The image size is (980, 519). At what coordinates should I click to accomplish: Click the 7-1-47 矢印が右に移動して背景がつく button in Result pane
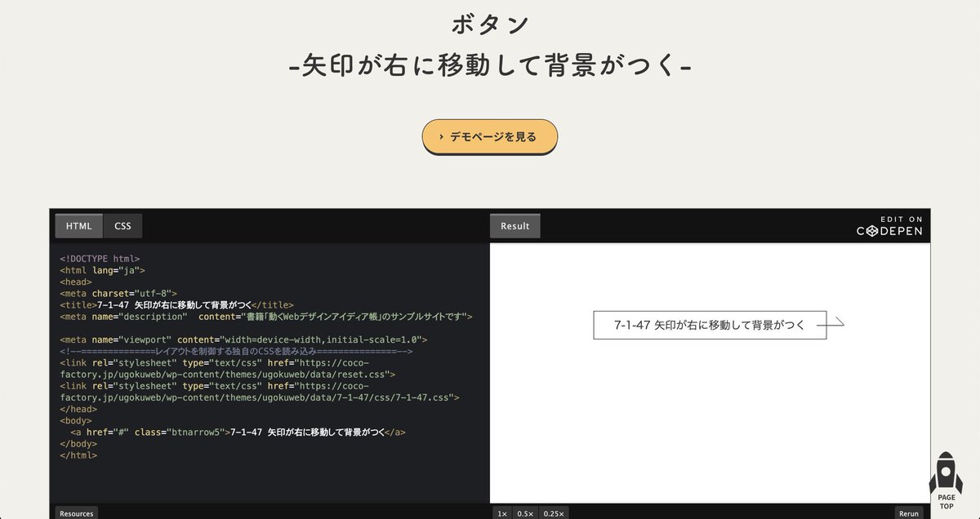point(710,325)
